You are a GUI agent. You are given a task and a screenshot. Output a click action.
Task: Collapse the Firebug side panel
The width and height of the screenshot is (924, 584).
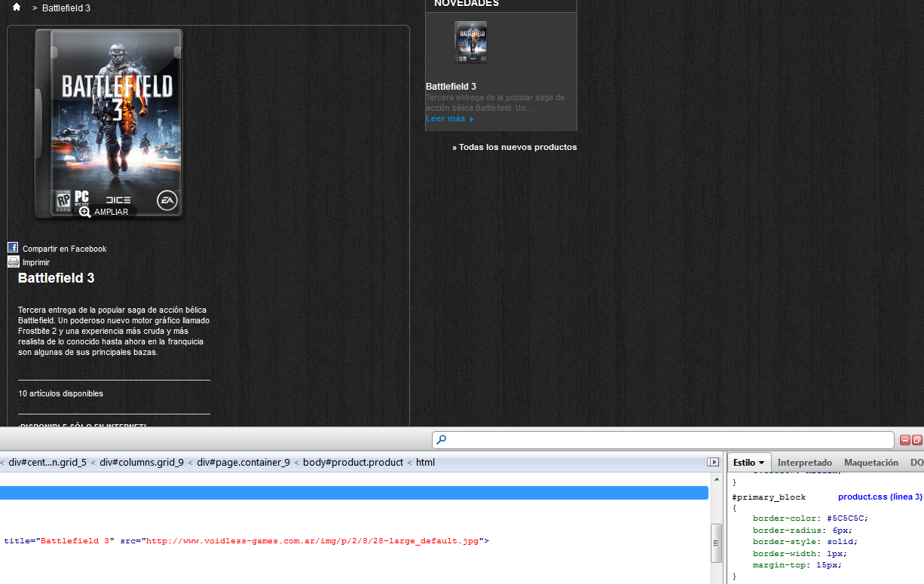[x=713, y=462]
